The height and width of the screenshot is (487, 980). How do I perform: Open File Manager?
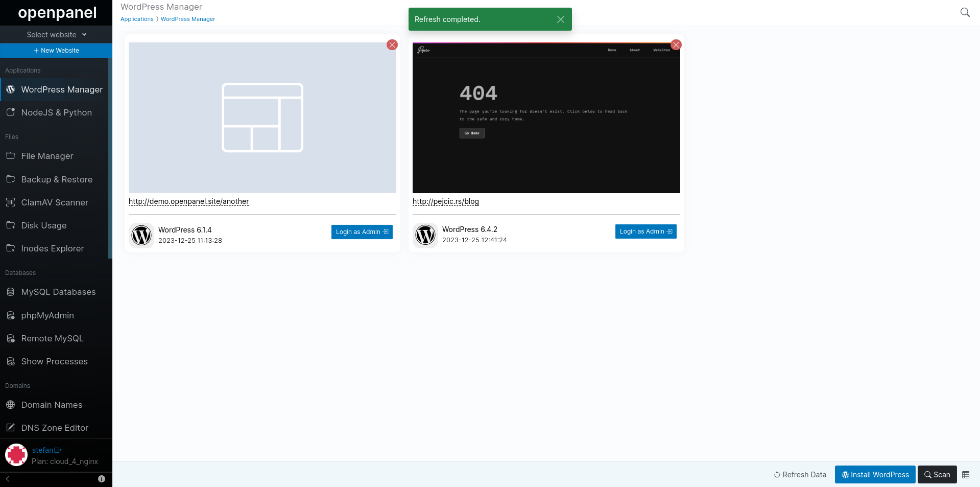(x=54, y=156)
